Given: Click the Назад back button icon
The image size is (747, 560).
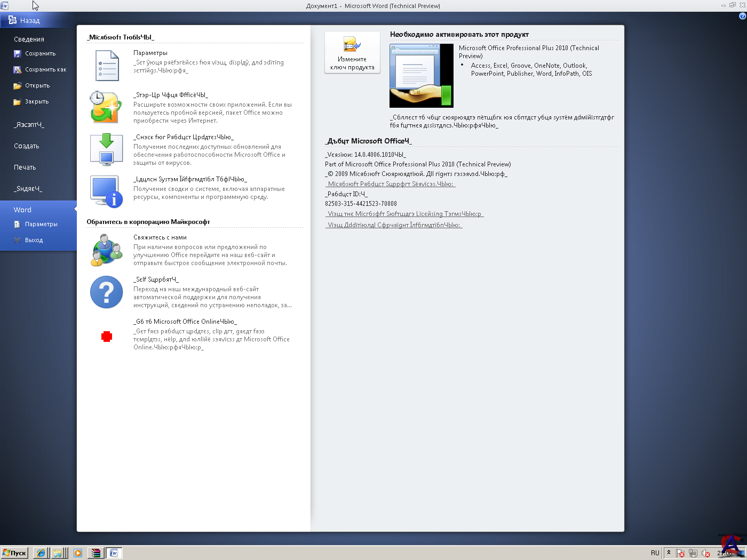Looking at the screenshot, I should coord(12,20).
